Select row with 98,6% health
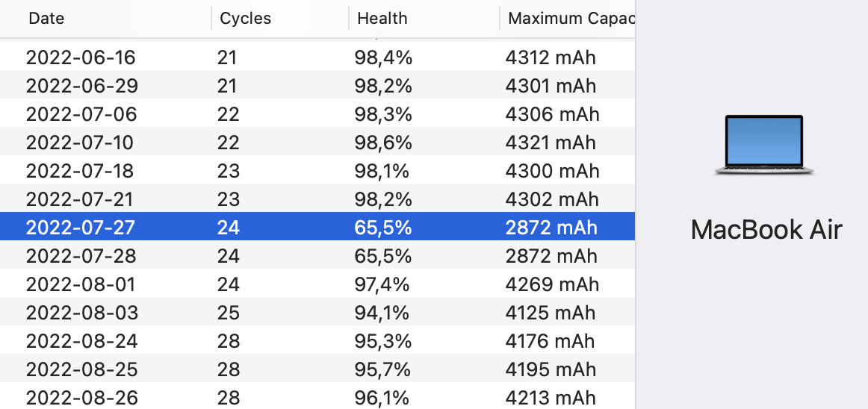Image resolution: width=868 pixels, height=409 pixels. point(382,143)
